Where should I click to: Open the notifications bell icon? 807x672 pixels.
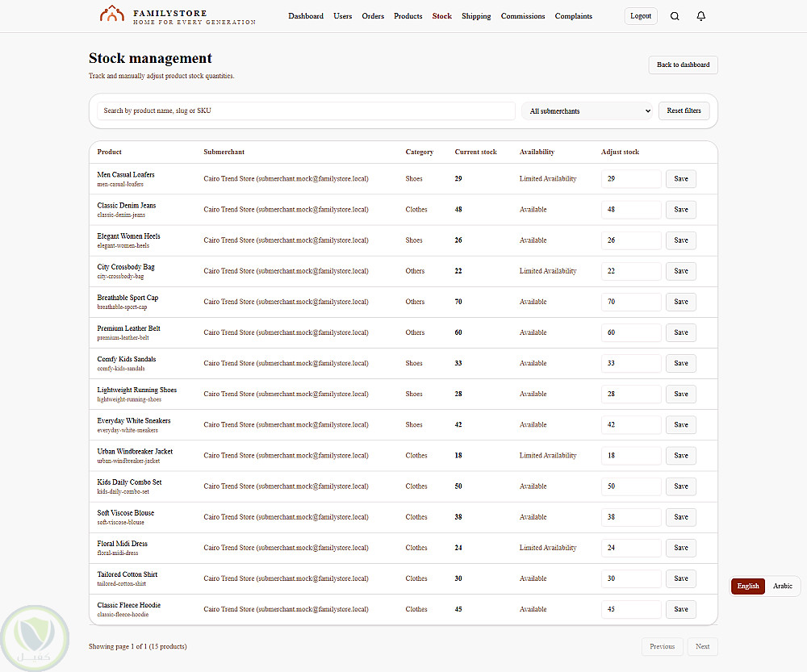point(701,16)
